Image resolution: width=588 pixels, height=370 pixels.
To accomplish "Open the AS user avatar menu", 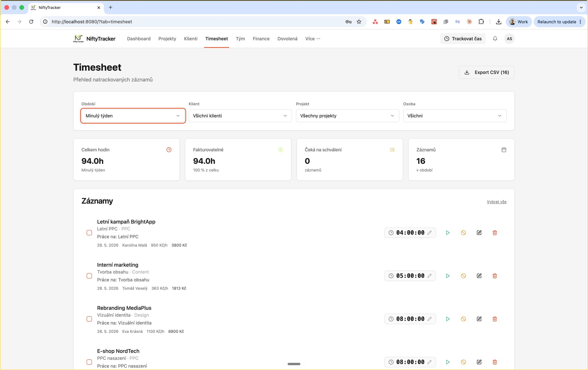I will pyautogui.click(x=509, y=39).
